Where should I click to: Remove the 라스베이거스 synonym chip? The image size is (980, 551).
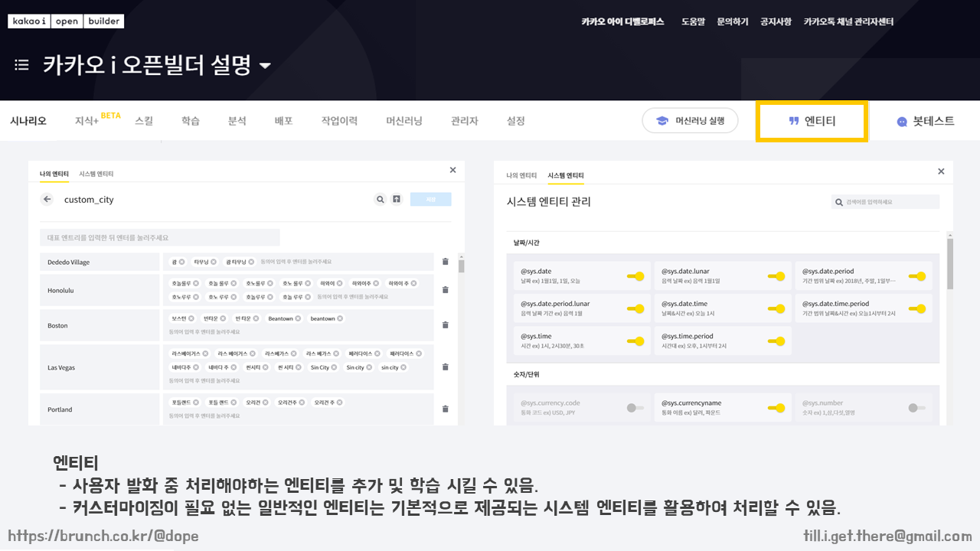click(x=206, y=354)
